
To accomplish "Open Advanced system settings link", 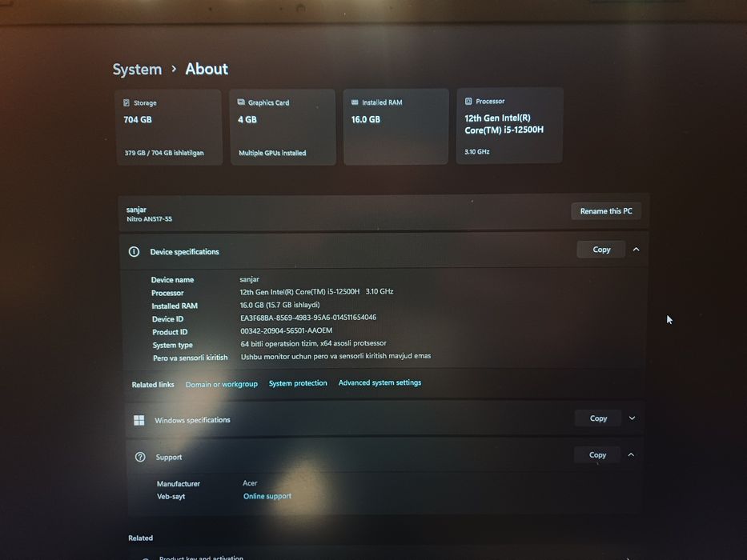I will (x=380, y=382).
